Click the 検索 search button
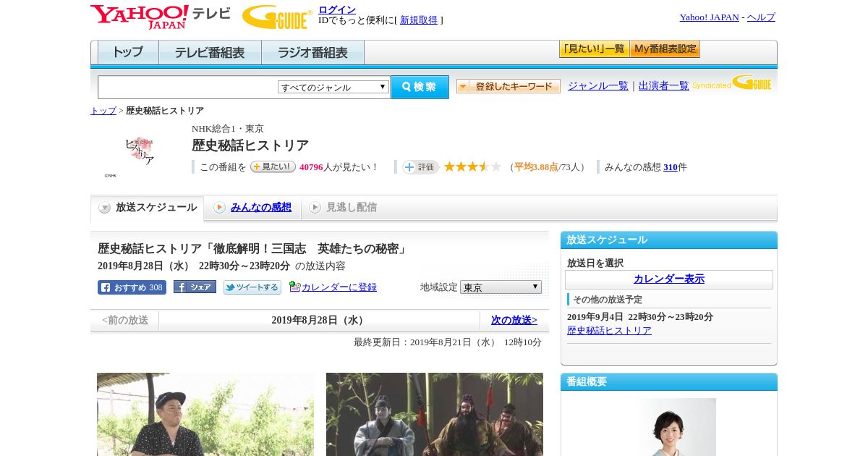Screen dimensions: 868x456 tap(420, 87)
